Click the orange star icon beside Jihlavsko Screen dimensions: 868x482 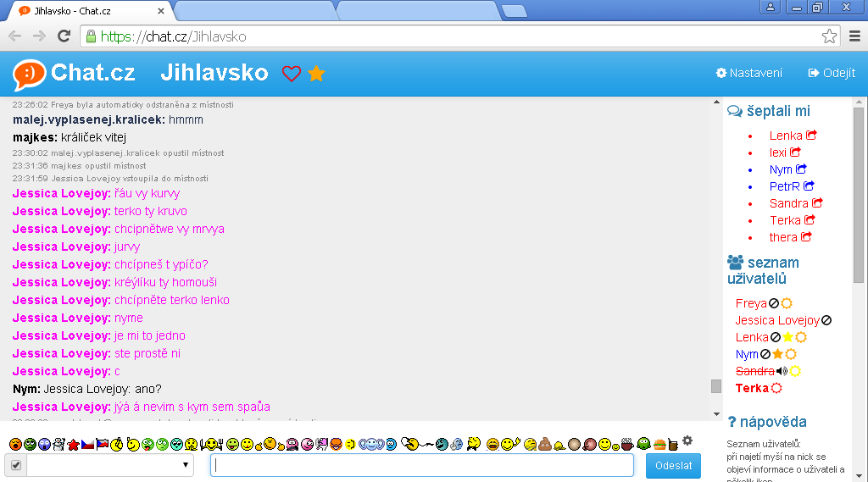(316, 73)
